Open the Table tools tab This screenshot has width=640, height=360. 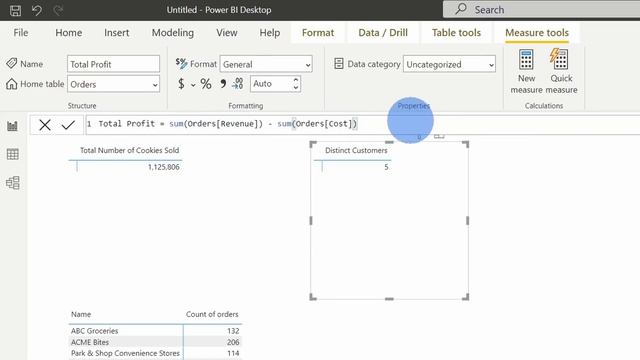coord(456,33)
